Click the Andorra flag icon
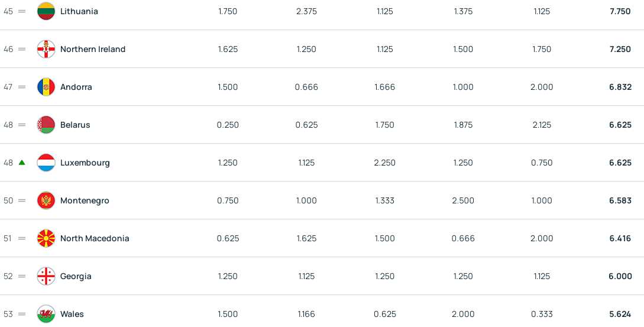This screenshot has height=327, width=644. (46, 87)
